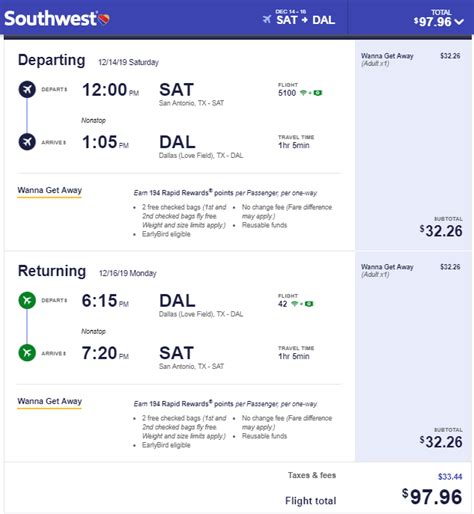The height and width of the screenshot is (514, 474).
Task: Click the green returning SAT arrive plane icon
Action: coord(27,353)
